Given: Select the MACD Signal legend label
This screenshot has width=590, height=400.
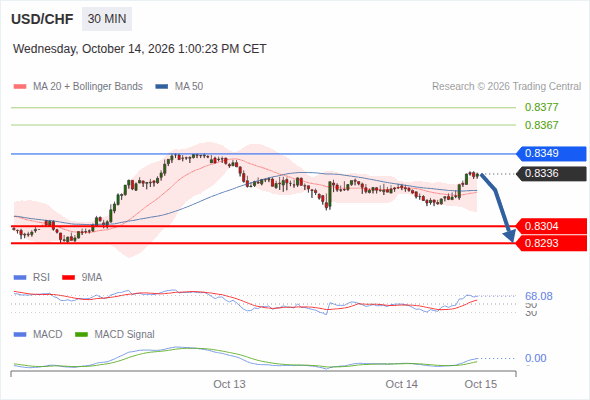Looking at the screenshot, I should [125, 335].
